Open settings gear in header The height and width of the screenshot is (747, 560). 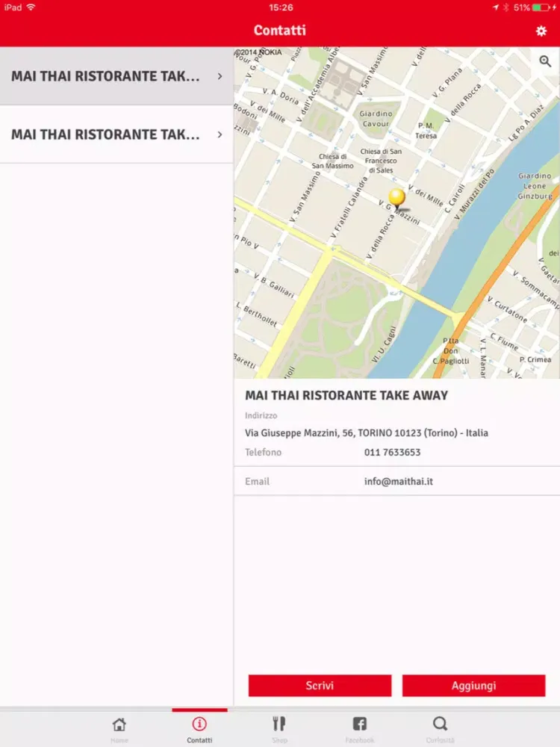click(541, 31)
